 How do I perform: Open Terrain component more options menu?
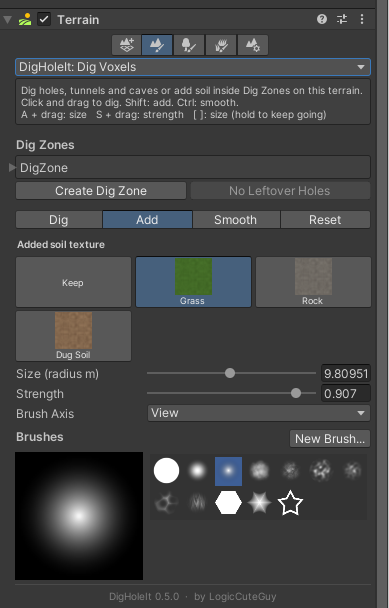(362, 19)
